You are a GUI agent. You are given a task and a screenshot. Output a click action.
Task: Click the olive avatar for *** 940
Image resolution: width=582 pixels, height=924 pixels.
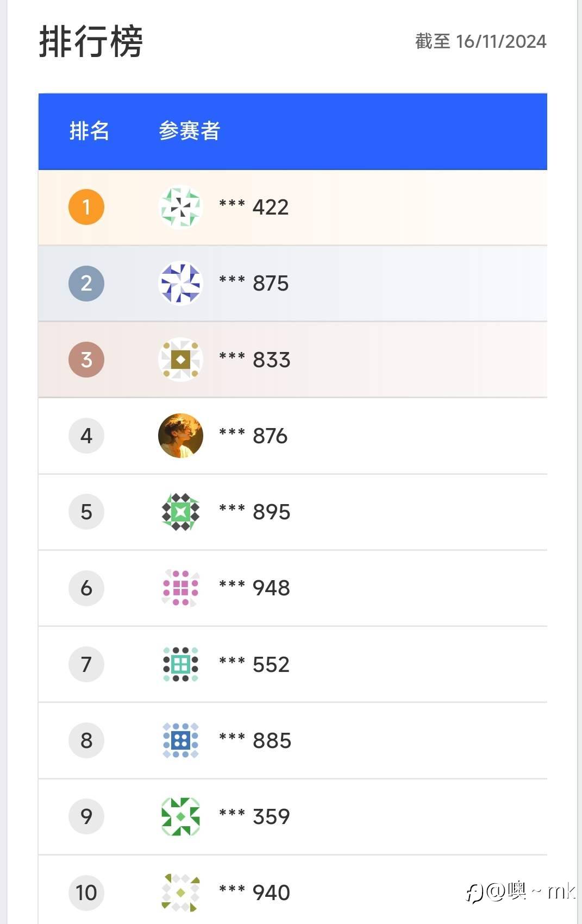click(180, 892)
